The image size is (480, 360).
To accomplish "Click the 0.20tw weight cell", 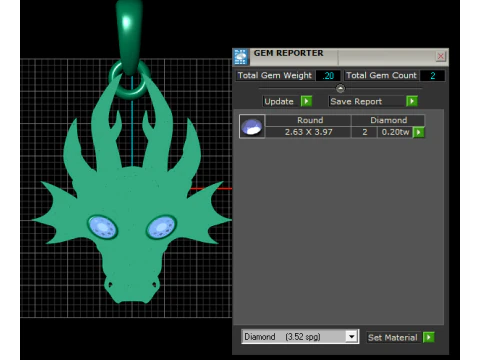I will pyautogui.click(x=395, y=132).
